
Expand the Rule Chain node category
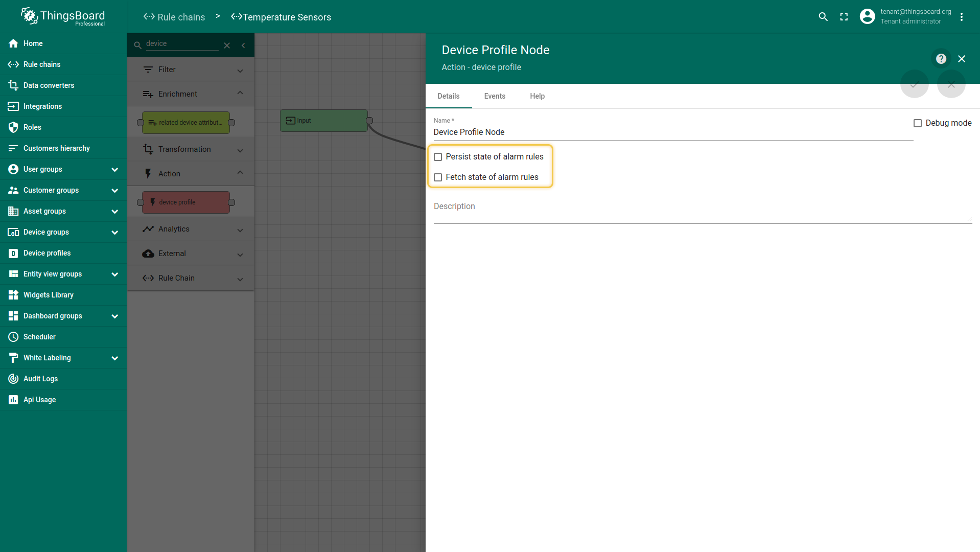click(x=191, y=278)
